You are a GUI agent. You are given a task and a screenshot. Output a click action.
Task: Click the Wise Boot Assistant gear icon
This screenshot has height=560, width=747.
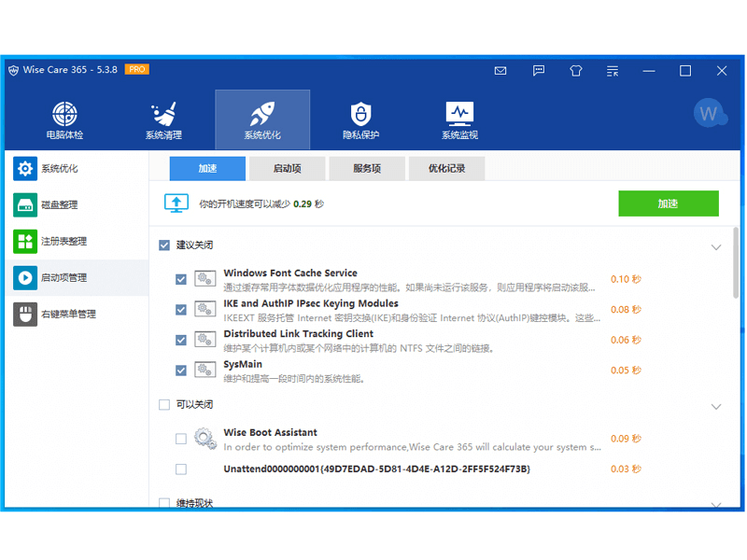point(204,438)
